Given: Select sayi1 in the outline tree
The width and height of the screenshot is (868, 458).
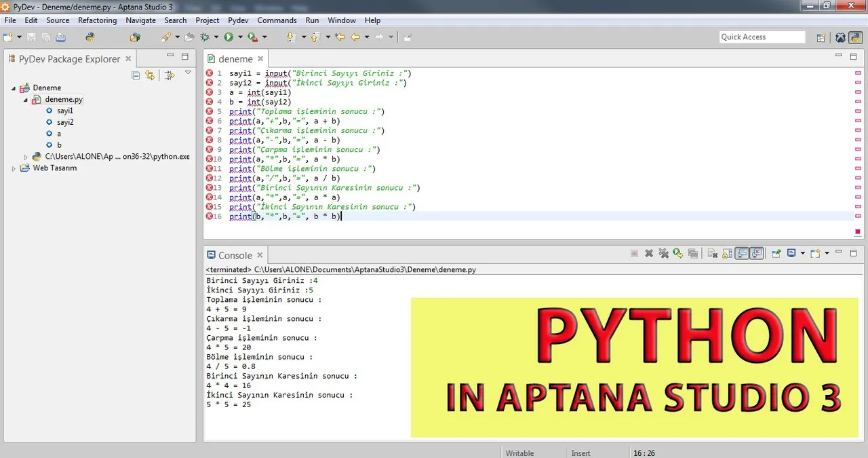Looking at the screenshot, I should pos(65,111).
